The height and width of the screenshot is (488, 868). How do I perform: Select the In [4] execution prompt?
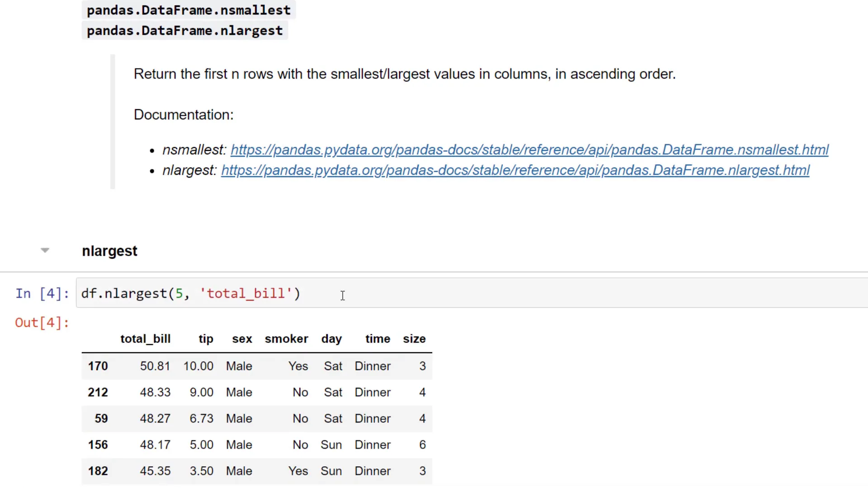tap(42, 293)
